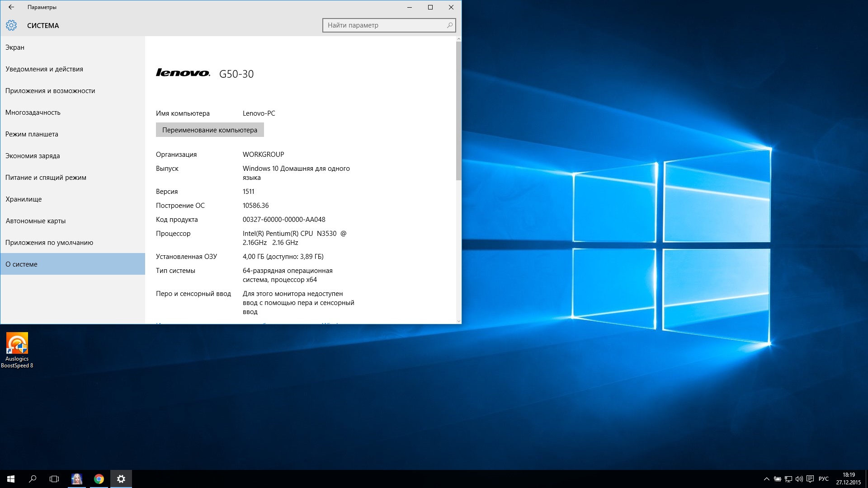Switch input language РУС
868x488 pixels.
[824, 479]
